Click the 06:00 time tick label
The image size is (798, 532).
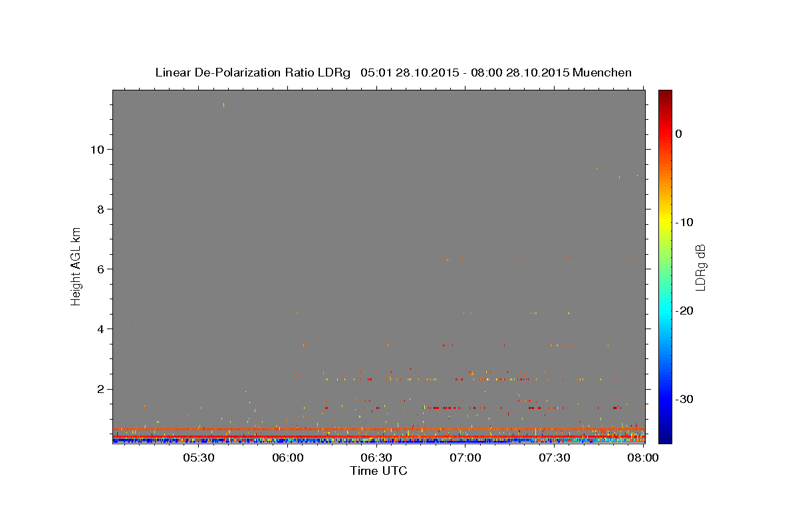coord(287,458)
